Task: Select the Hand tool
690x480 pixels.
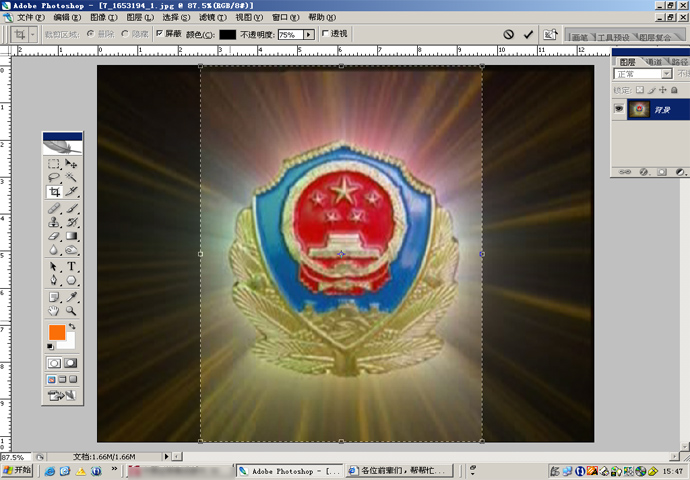Action: (x=54, y=311)
